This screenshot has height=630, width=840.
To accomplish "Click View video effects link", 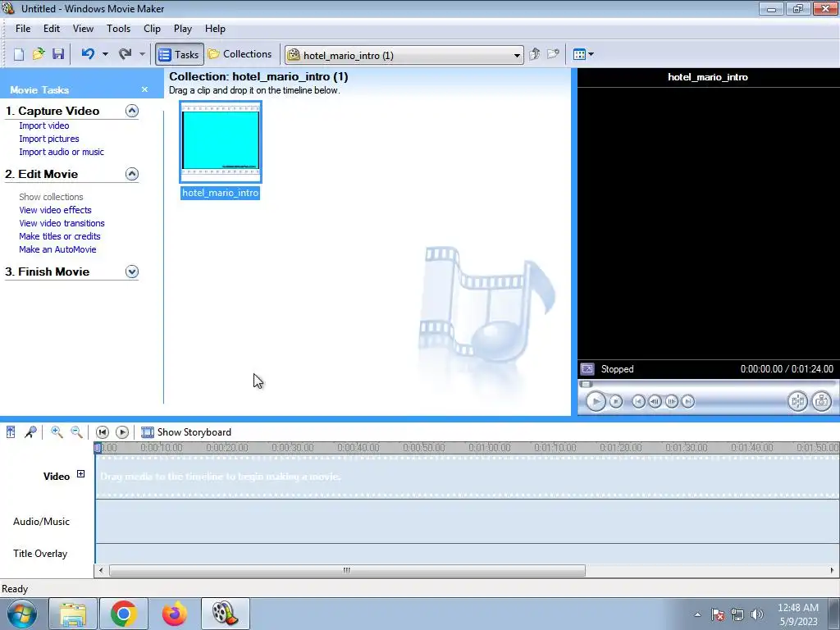I will (x=55, y=210).
